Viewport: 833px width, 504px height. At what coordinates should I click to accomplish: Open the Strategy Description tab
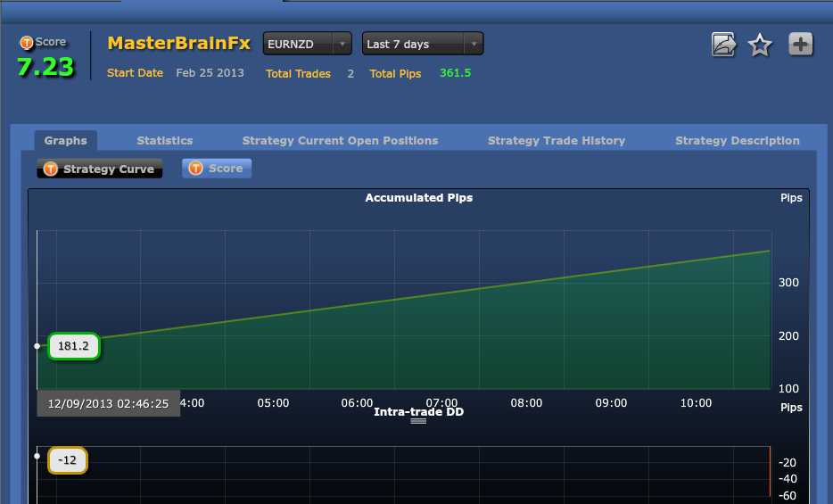pyautogui.click(x=737, y=141)
